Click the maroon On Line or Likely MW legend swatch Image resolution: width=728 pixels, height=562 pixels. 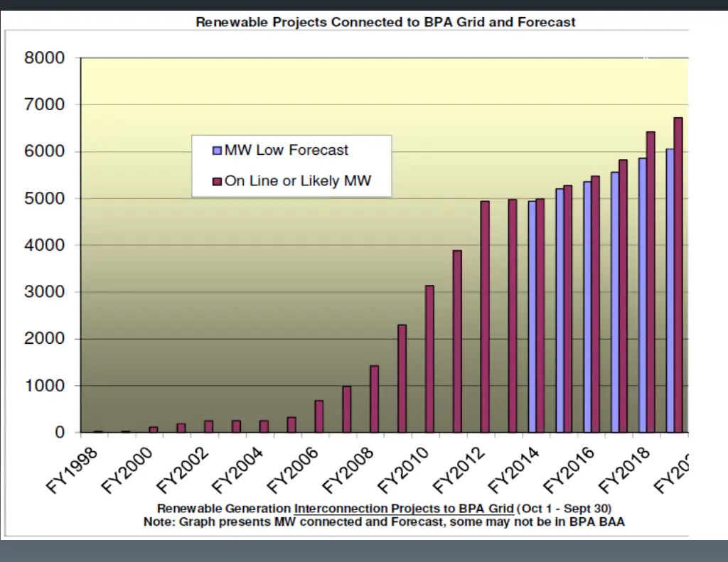(217, 181)
